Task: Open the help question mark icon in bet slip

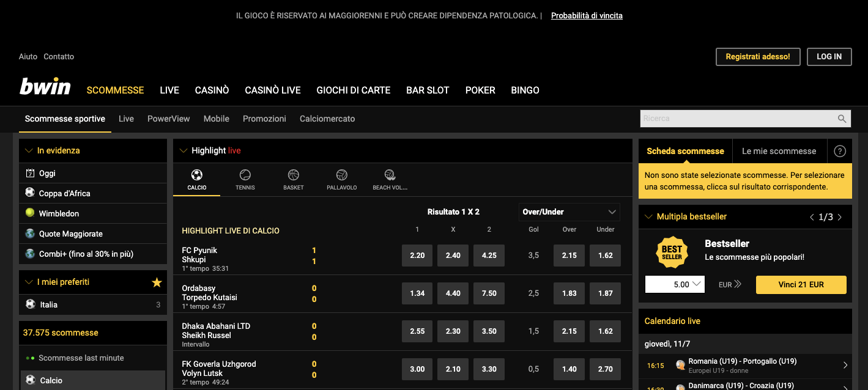Action: [x=840, y=151]
